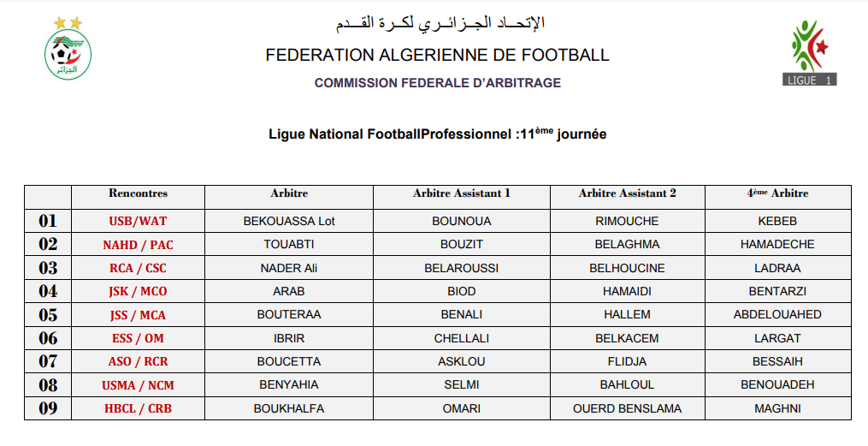
Task: Click the JSK / MCO match cell
Action: (x=138, y=292)
